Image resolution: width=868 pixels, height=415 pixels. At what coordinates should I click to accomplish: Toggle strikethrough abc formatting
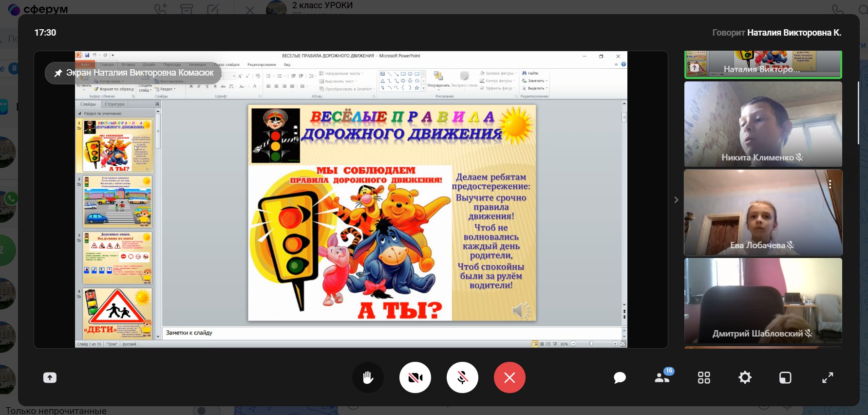(223, 86)
